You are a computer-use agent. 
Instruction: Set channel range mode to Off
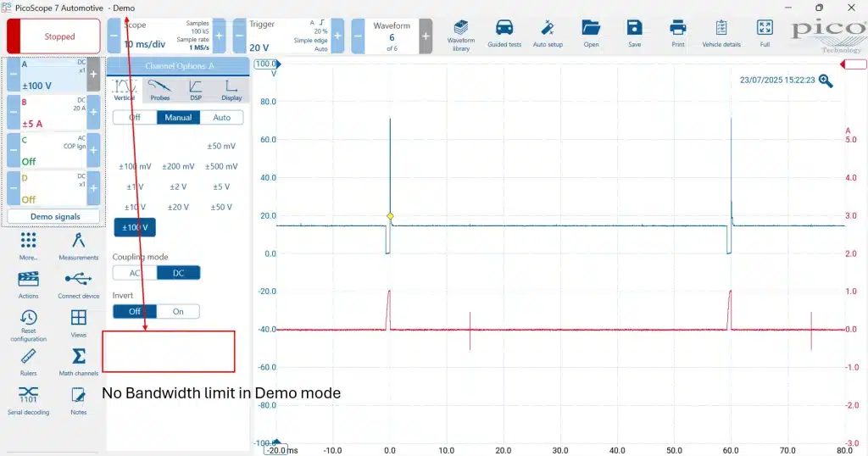pyautogui.click(x=135, y=117)
